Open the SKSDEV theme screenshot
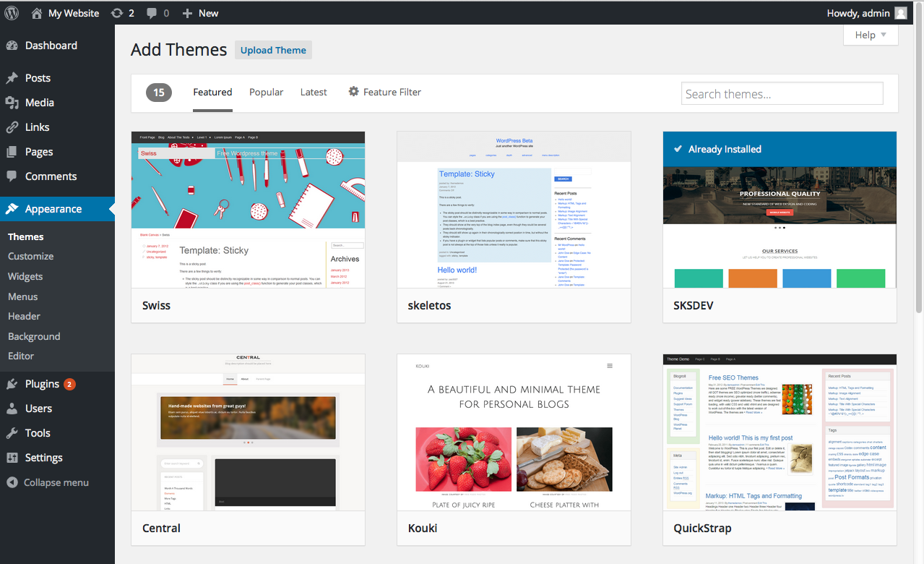Image resolution: width=924 pixels, height=564 pixels. click(780, 210)
